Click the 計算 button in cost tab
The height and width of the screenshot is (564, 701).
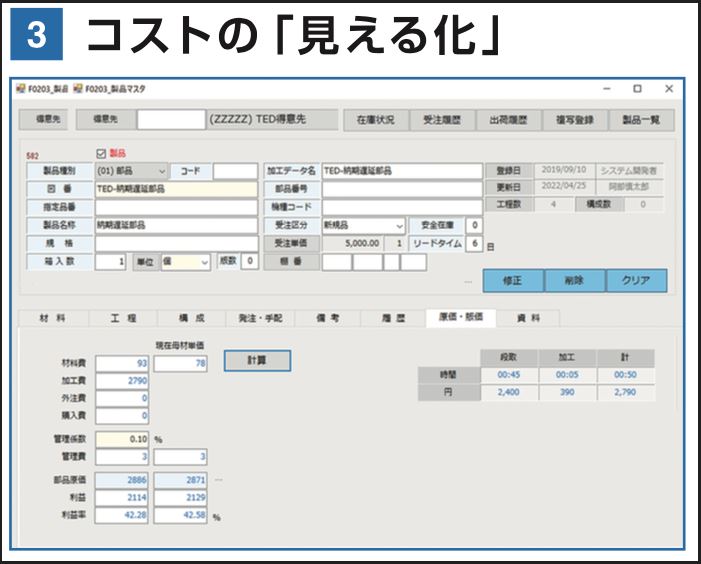coord(257,360)
